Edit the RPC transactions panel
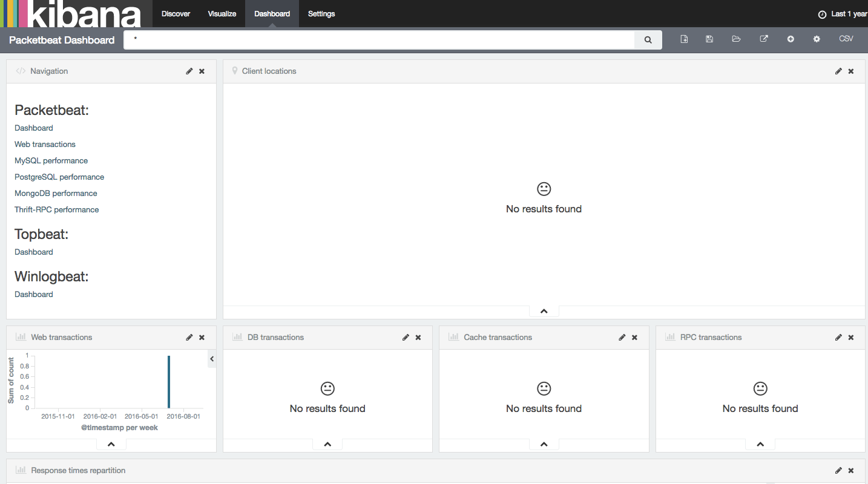Viewport: 868px width, 484px height. click(x=838, y=337)
